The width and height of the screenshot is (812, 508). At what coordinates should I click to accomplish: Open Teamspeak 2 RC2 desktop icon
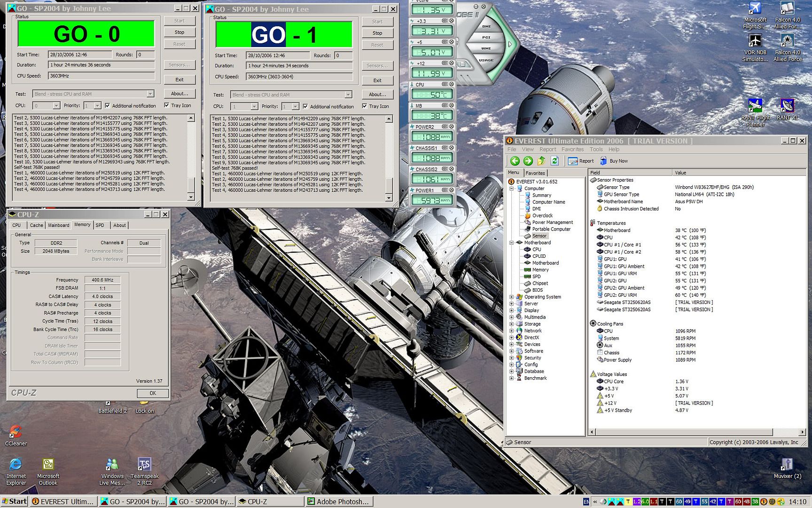click(144, 471)
